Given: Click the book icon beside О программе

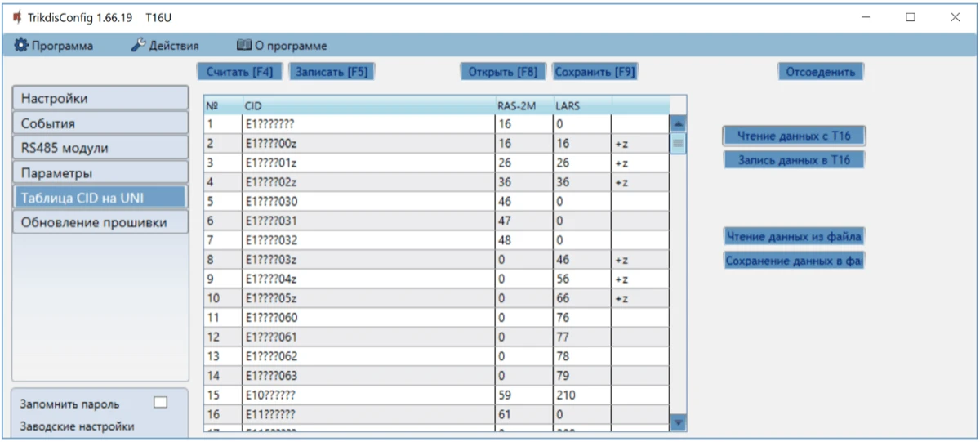Looking at the screenshot, I should 243,46.
